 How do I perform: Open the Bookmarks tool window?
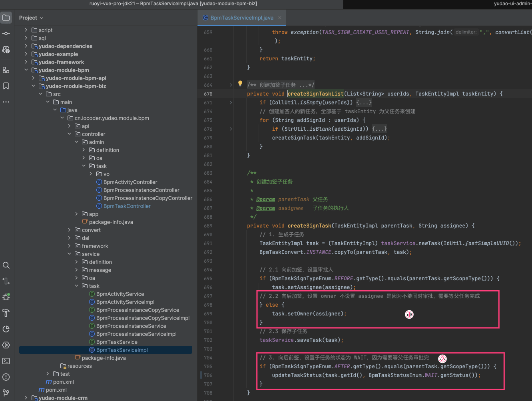pos(6,86)
